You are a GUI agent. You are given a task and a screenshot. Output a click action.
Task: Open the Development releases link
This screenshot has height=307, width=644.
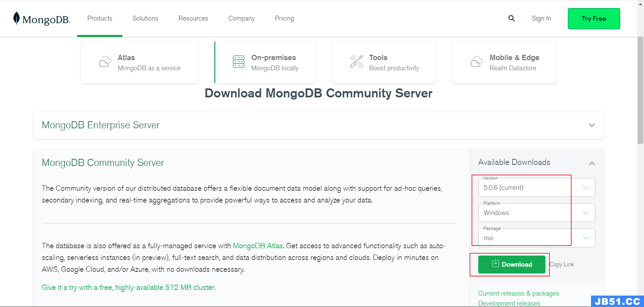pyautogui.click(x=509, y=303)
